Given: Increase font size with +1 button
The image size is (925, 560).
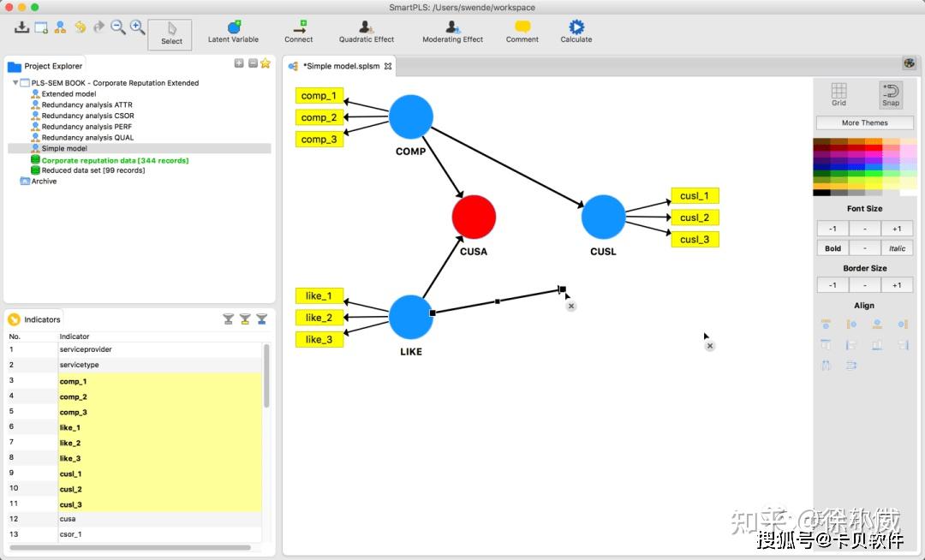Looking at the screenshot, I should [897, 229].
